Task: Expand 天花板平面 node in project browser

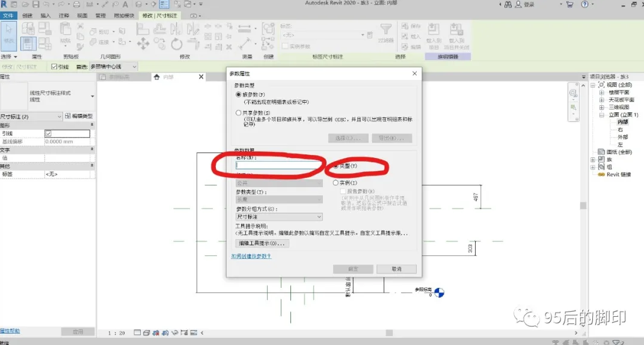Action: (602, 100)
